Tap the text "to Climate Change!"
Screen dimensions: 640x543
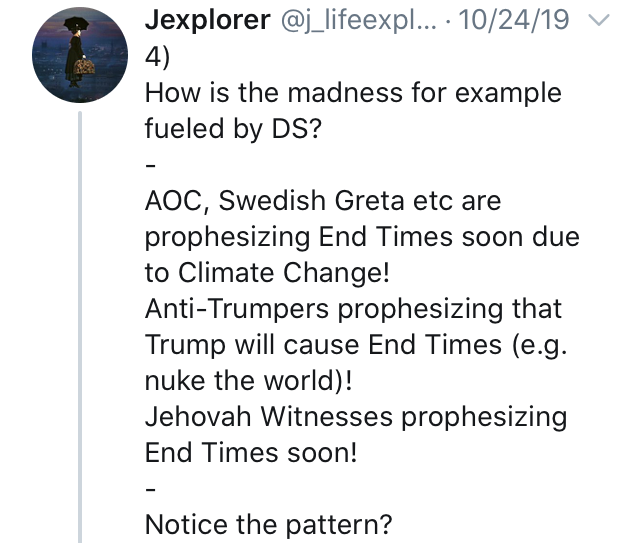pyautogui.click(x=267, y=273)
